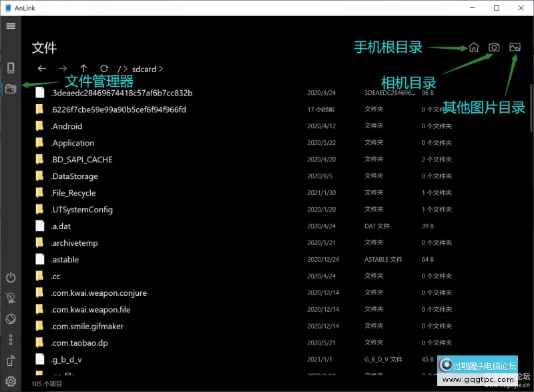Refresh the current folder view
Image resolution: width=534 pixels, height=392 pixels.
coord(104,68)
